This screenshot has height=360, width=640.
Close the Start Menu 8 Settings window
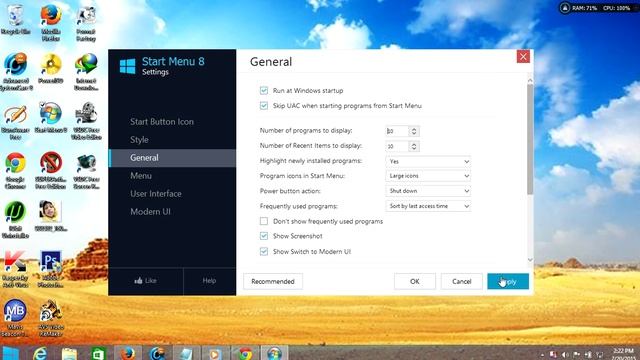[x=523, y=56]
